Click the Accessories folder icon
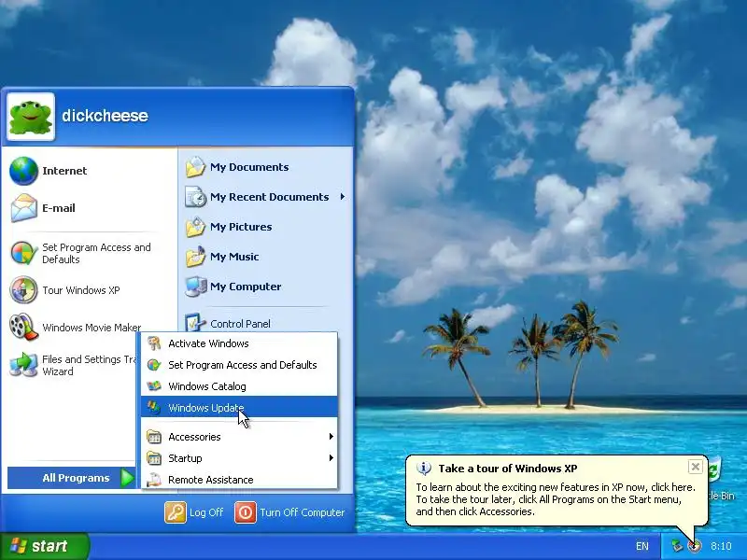The height and width of the screenshot is (560, 747). pos(154,437)
